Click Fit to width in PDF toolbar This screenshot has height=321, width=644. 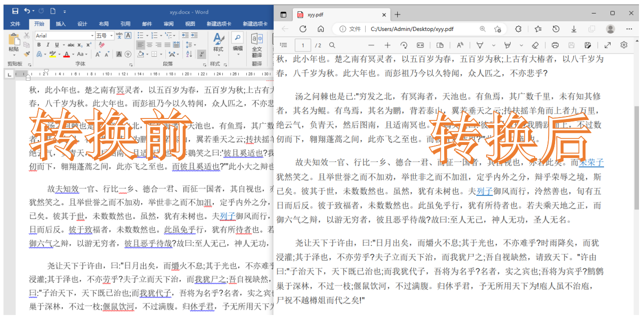[420, 45]
